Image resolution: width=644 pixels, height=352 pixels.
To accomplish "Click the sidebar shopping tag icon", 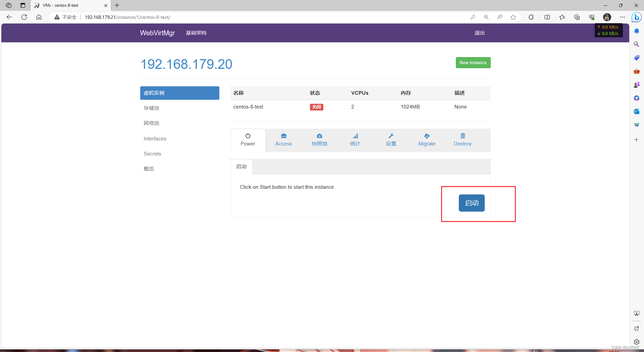I will pyautogui.click(x=636, y=58).
